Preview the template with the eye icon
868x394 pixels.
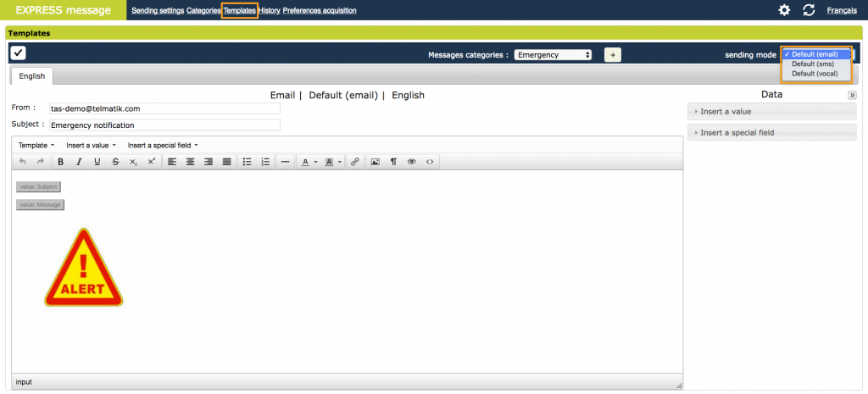(x=411, y=162)
